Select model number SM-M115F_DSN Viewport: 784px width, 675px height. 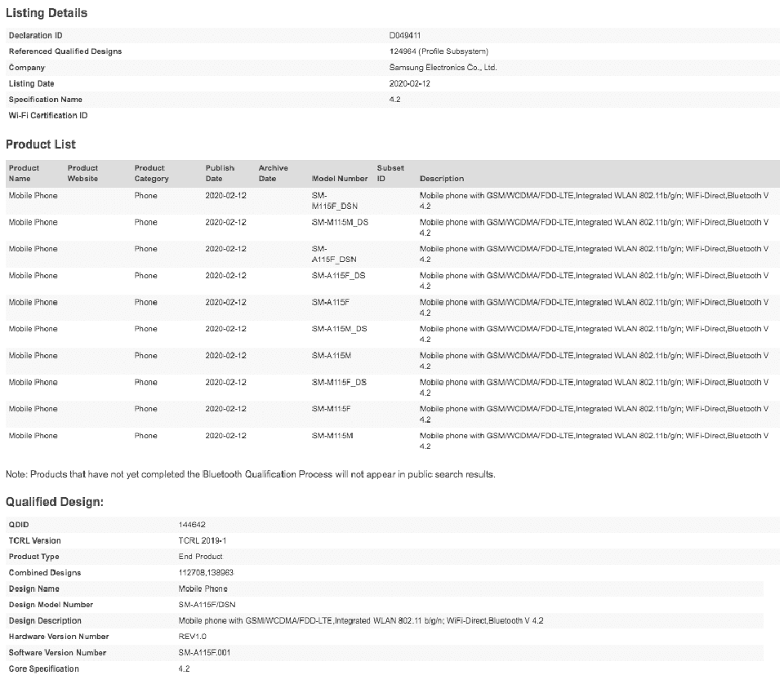(335, 201)
